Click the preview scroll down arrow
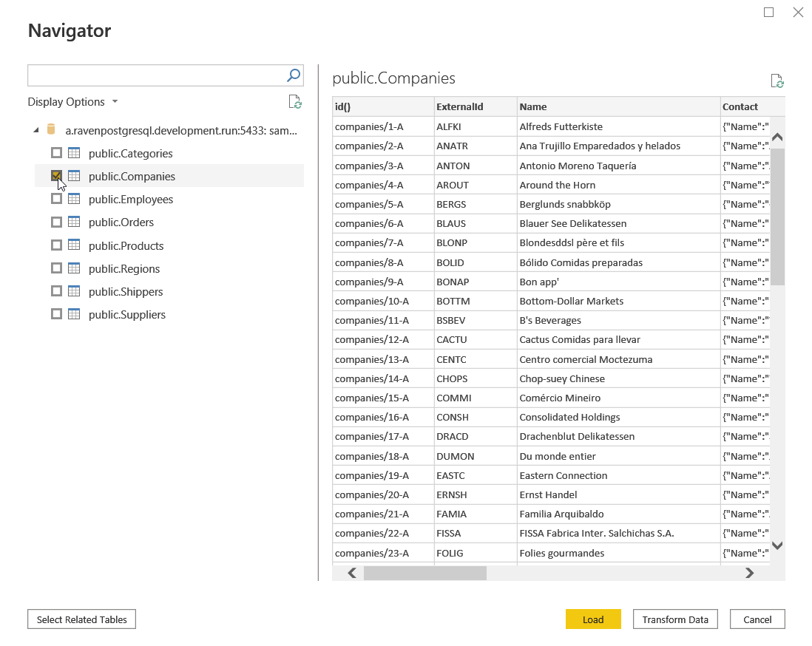The image size is (812, 646). (x=777, y=545)
